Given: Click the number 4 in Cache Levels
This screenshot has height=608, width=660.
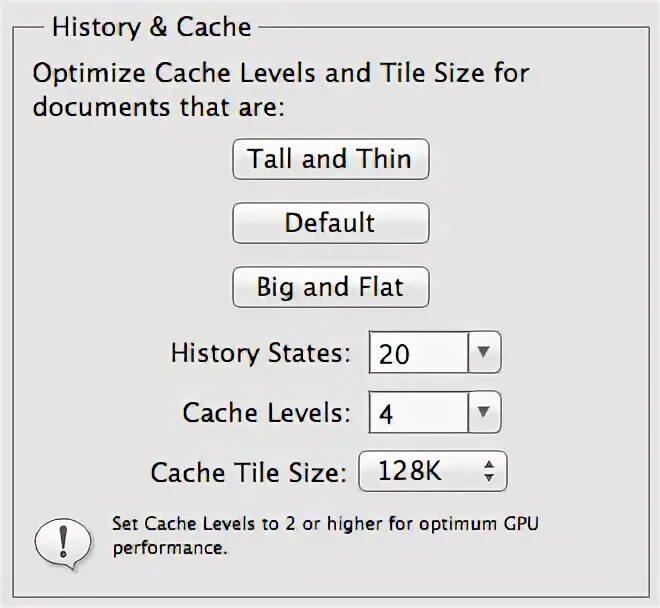Looking at the screenshot, I should [x=386, y=414].
